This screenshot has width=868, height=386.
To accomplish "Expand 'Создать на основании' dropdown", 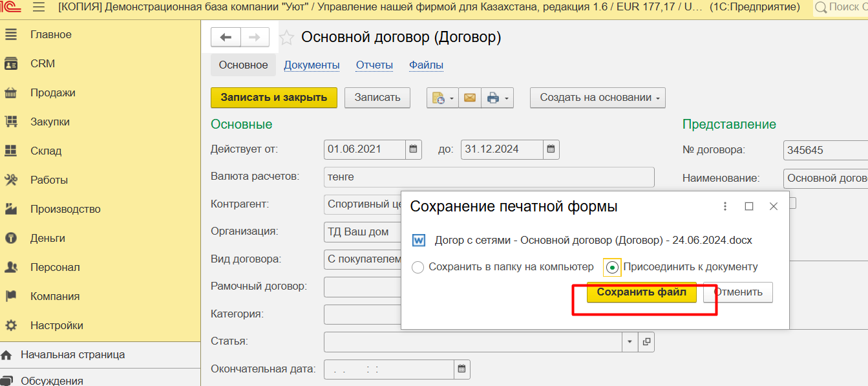I will coord(597,98).
